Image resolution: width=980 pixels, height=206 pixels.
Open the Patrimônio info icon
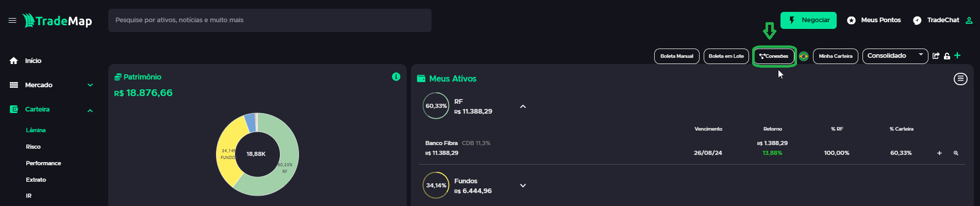[x=396, y=76]
